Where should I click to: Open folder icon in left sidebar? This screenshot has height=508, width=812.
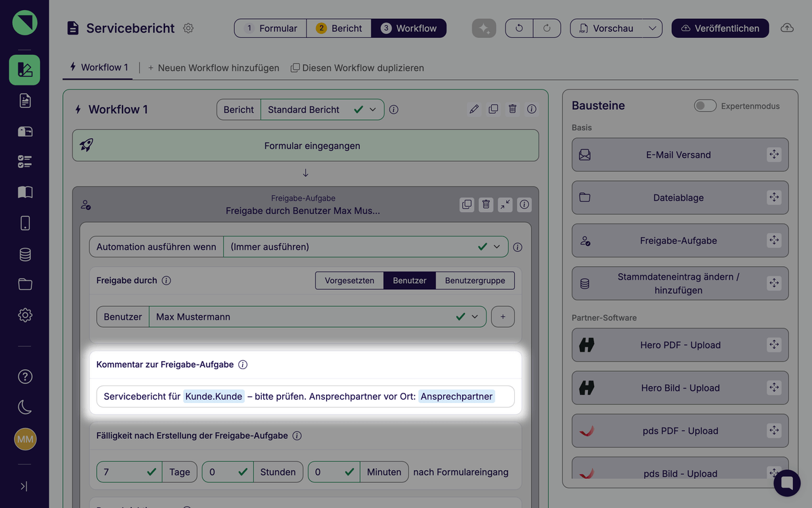pos(25,284)
